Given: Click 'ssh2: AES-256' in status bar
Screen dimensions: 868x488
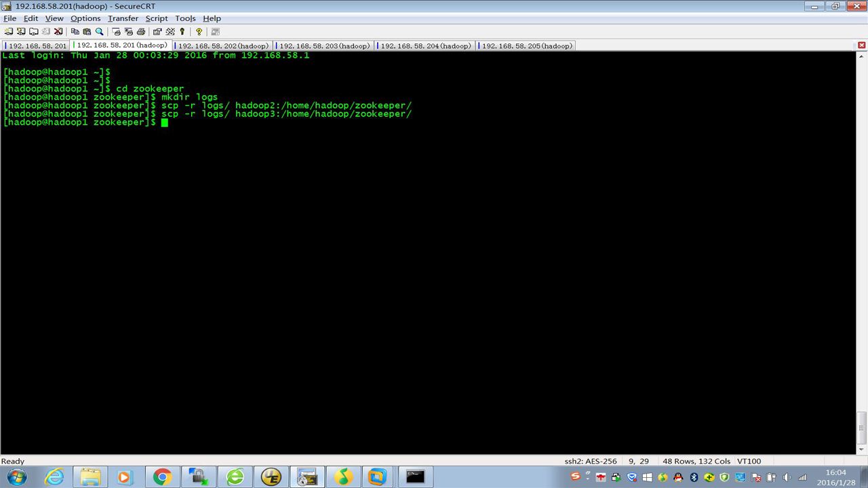Looking at the screenshot, I should 591,461.
